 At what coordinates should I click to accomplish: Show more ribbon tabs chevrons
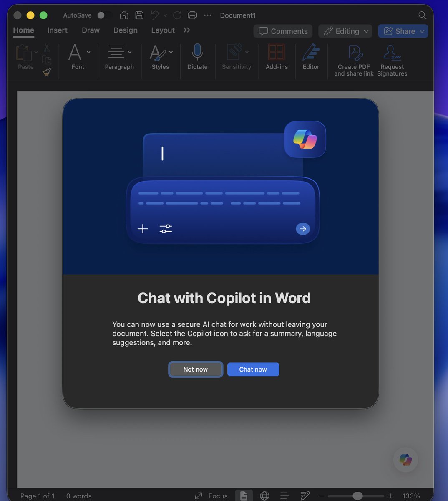coord(187,30)
